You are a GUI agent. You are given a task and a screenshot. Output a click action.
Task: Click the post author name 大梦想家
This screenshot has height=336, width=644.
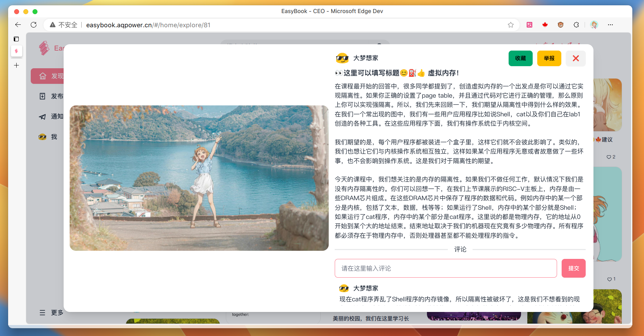coord(365,58)
